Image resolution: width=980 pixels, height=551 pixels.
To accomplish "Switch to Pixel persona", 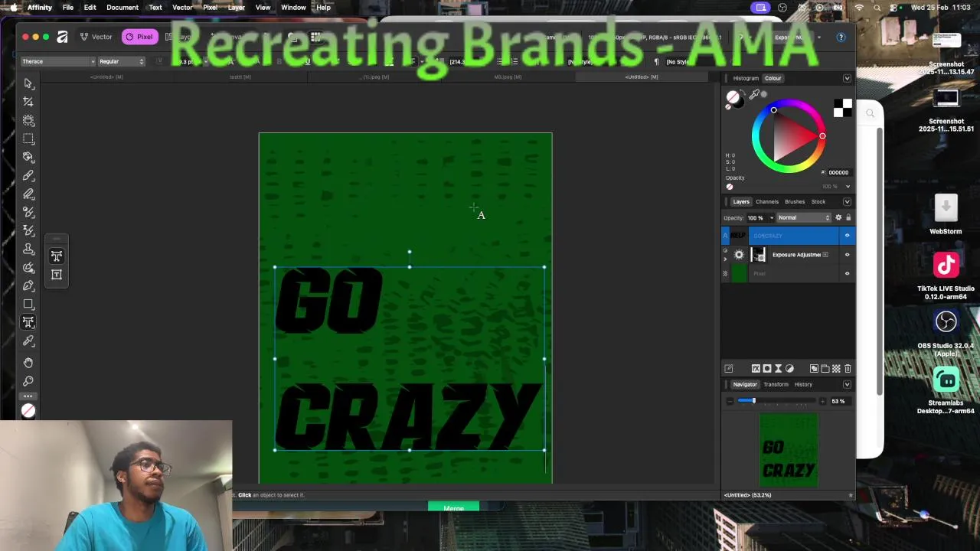I will pyautogui.click(x=139, y=37).
